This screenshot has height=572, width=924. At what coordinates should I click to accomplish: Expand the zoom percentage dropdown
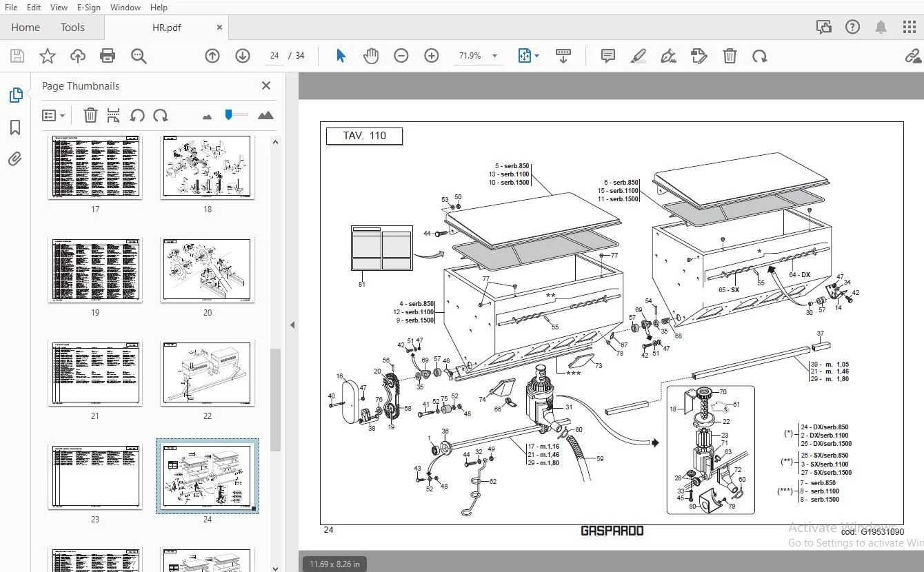pos(494,56)
